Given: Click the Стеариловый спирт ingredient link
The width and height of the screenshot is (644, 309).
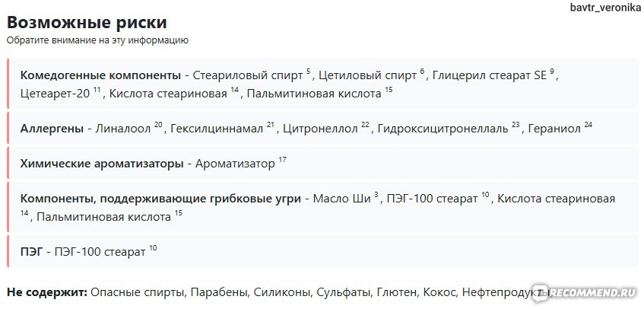Looking at the screenshot, I should click(248, 75).
